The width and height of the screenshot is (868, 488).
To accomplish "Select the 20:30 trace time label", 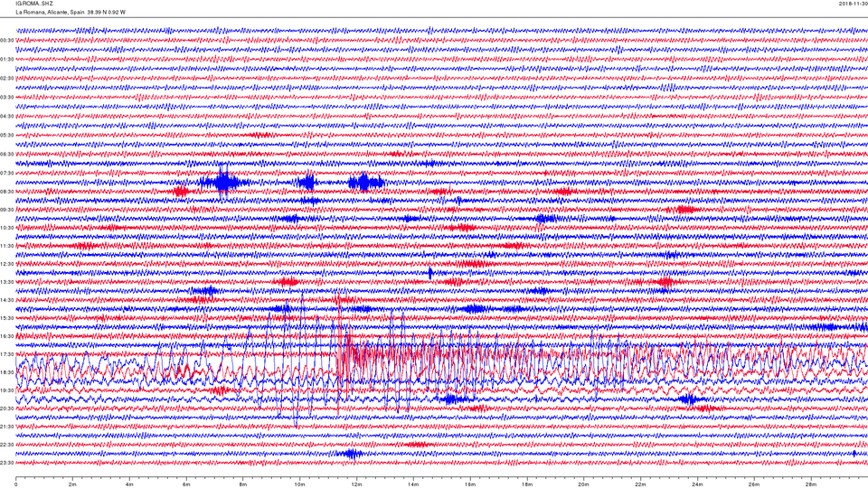I will tap(6, 408).
